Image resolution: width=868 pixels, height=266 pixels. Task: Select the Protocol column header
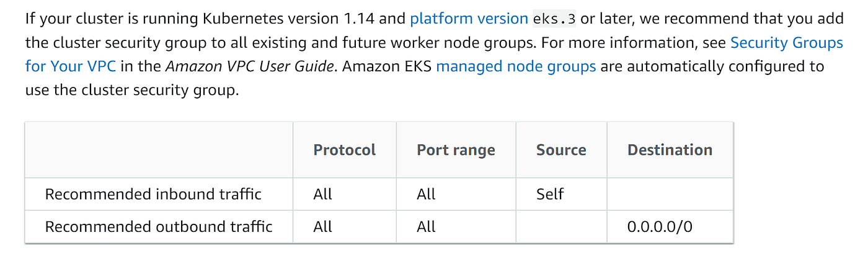[345, 150]
